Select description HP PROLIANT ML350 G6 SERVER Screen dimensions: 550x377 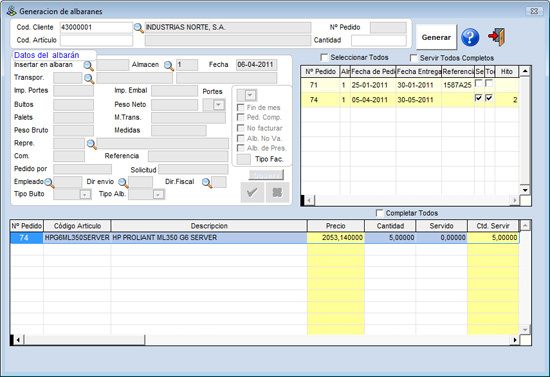click(209, 238)
